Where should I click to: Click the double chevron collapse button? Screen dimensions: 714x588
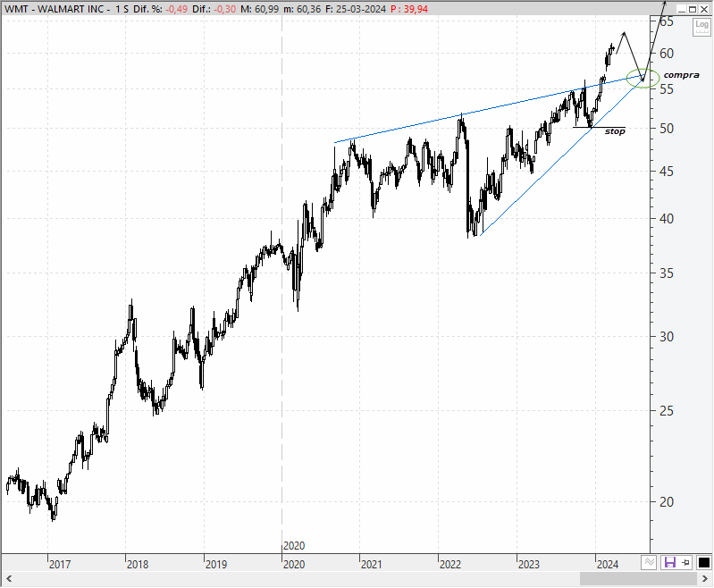pyautogui.click(x=649, y=562)
